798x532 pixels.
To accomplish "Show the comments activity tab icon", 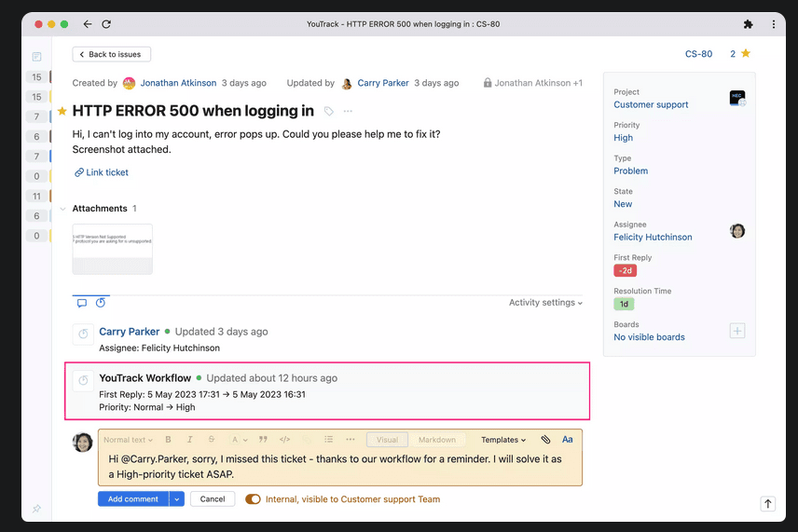I will [81, 303].
